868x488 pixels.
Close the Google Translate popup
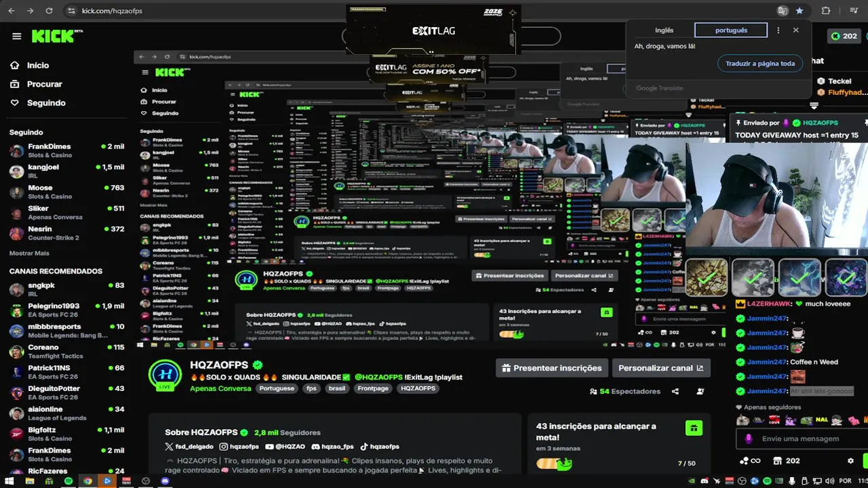point(795,30)
